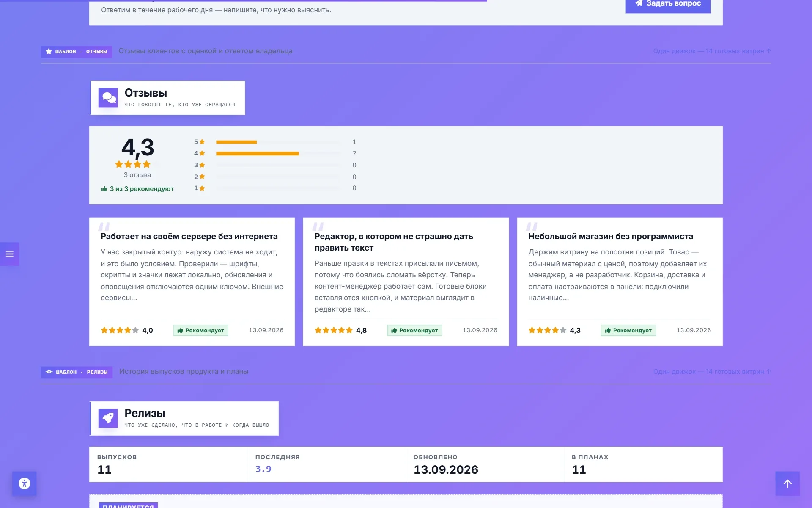Click the '3 из 3 рекомендуют' text

click(142, 189)
